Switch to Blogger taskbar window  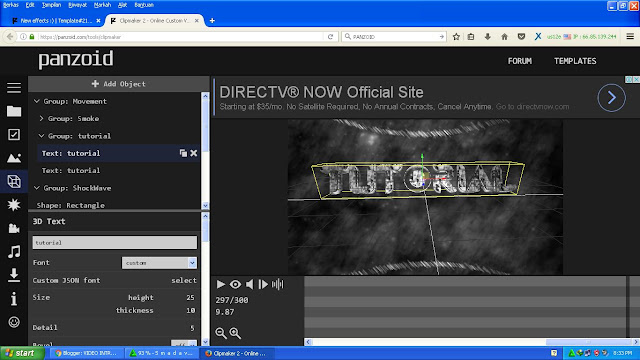pos(87,353)
